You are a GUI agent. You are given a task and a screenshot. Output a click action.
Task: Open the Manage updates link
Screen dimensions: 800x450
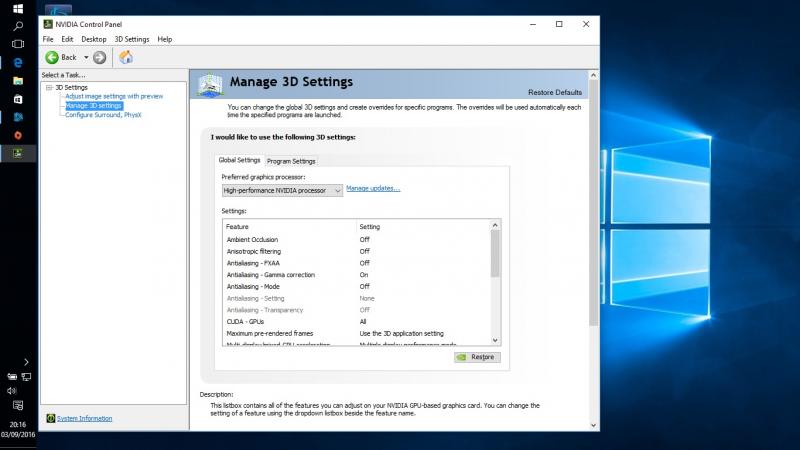coord(372,188)
